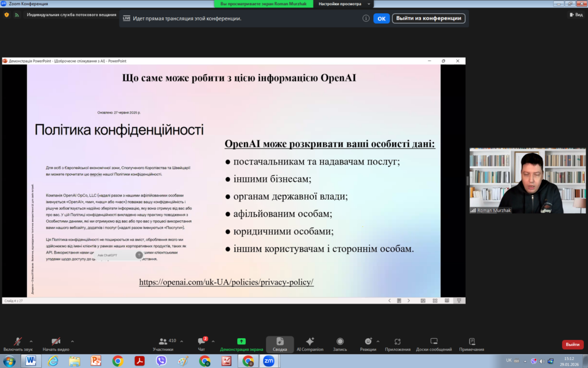588x368 pixels.
Task: Open the Вид view menu
Action: tap(576, 14)
